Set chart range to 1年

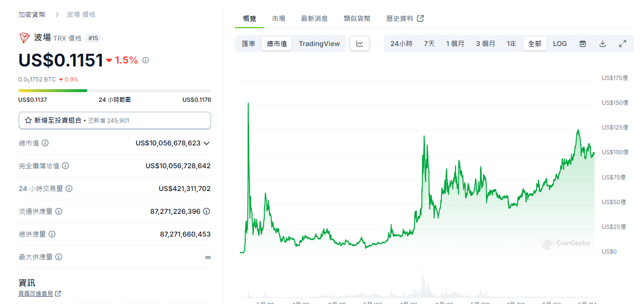click(x=512, y=44)
